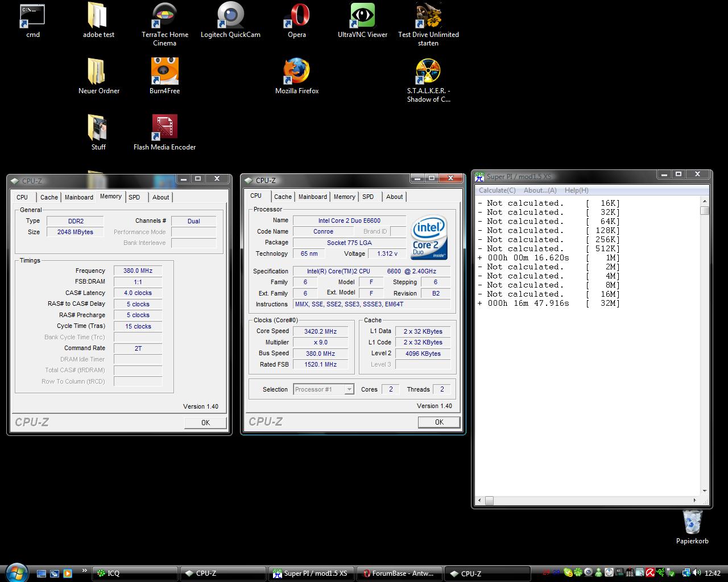Click the FSB:DRAM 1:1 value
This screenshot has height=582, width=728.
pos(138,282)
